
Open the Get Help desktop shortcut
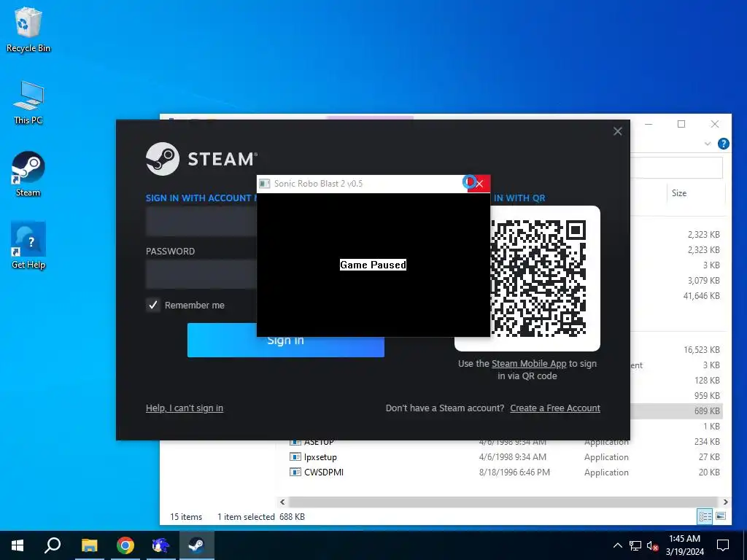click(28, 246)
